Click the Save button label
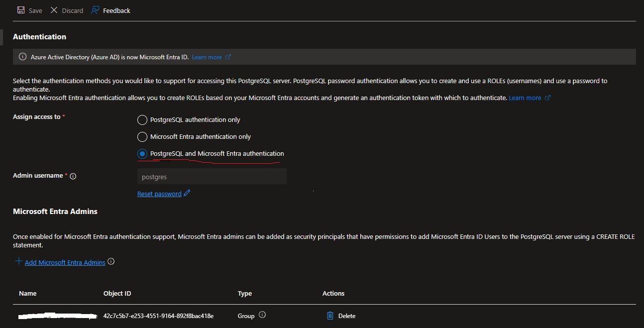Image resolution: width=644 pixels, height=328 pixels. (x=35, y=10)
